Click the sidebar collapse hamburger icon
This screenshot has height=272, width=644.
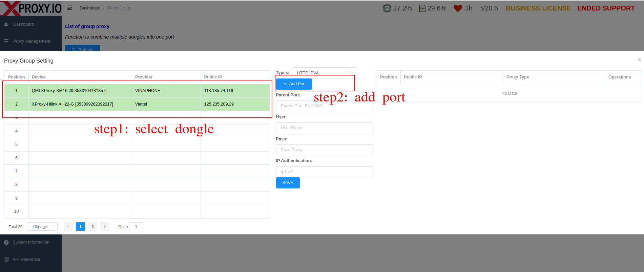pyautogui.click(x=70, y=8)
